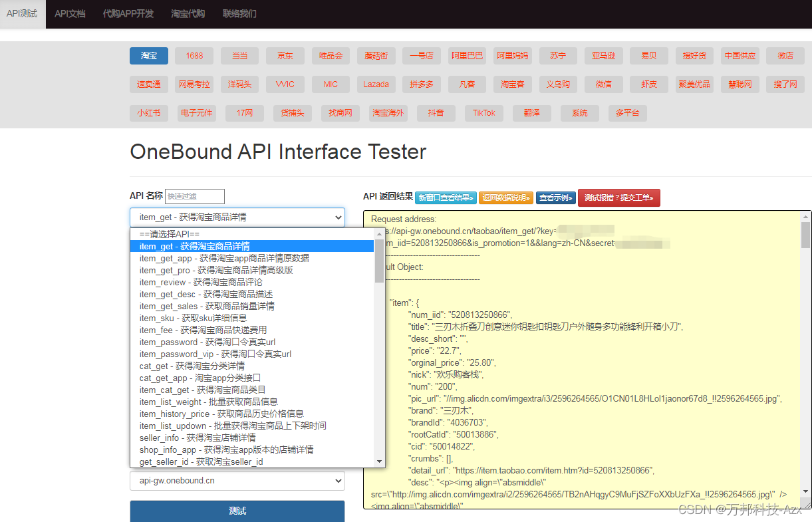
Task: Select item_sku option in API list
Action: tap(253, 318)
